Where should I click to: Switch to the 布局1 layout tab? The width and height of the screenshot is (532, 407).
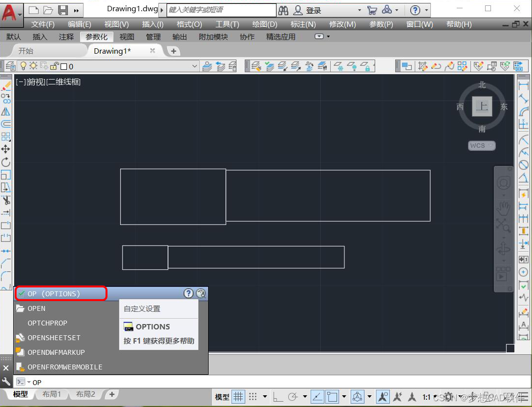[52, 394]
